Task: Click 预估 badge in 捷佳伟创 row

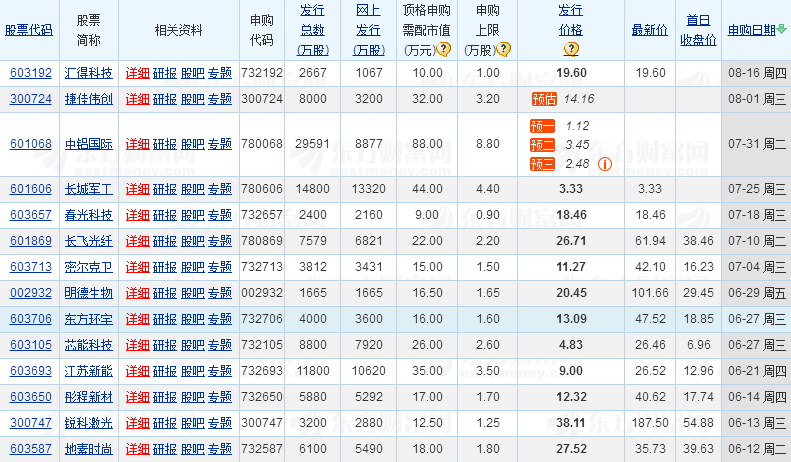Action: point(544,99)
